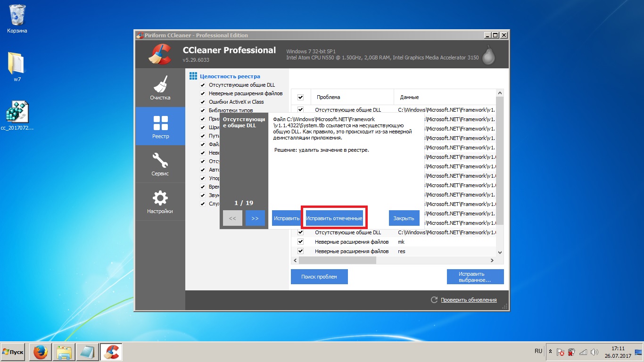644x362 pixels.
Task: Click the RU language indicator
Action: (538, 352)
